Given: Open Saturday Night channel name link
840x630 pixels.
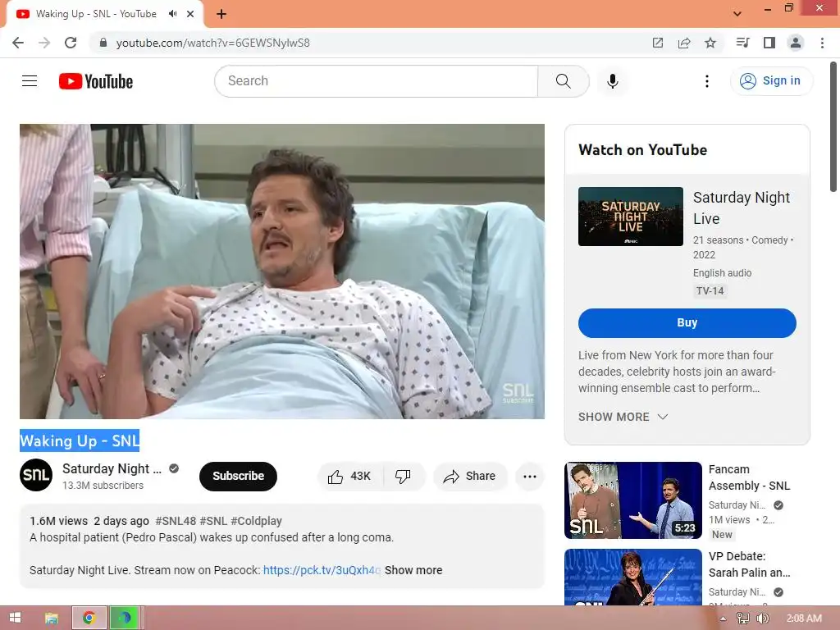Looking at the screenshot, I should pyautogui.click(x=112, y=468).
